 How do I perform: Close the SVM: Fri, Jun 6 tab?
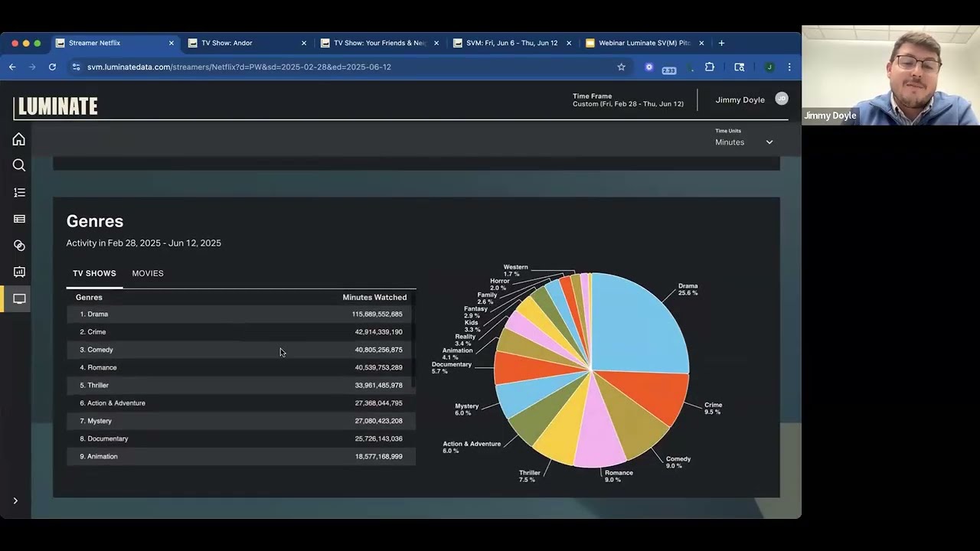click(569, 43)
